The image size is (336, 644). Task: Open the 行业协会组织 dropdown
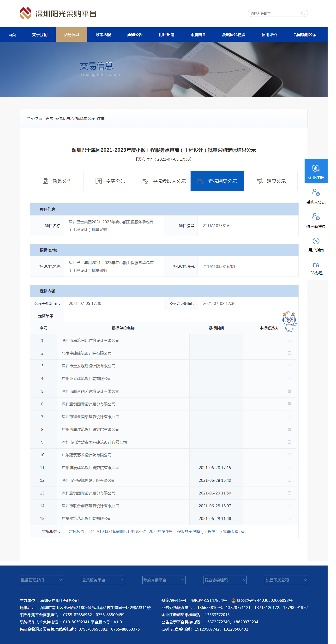click(225, 580)
